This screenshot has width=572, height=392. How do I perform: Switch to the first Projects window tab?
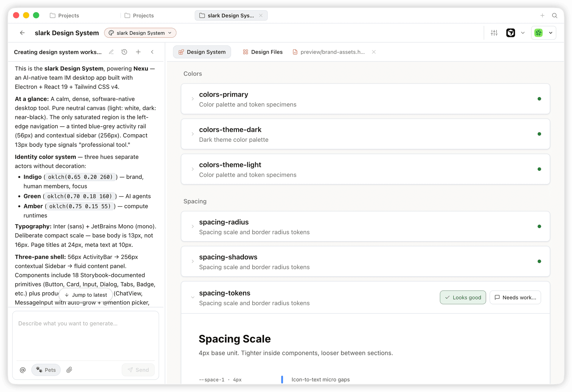(x=64, y=15)
